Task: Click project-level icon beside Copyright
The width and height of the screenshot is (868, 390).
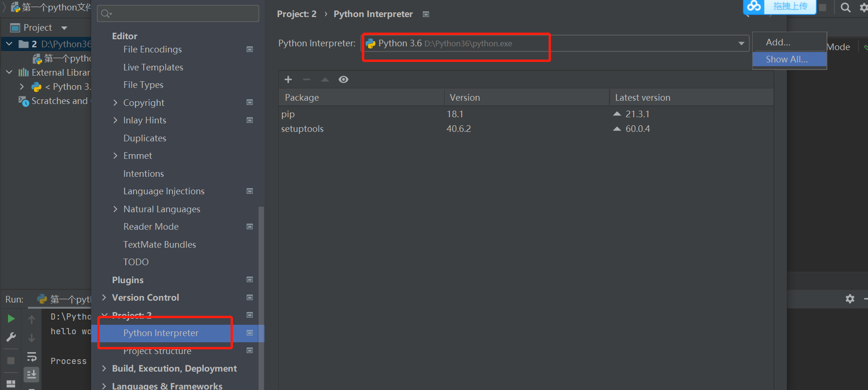Action: coord(250,102)
